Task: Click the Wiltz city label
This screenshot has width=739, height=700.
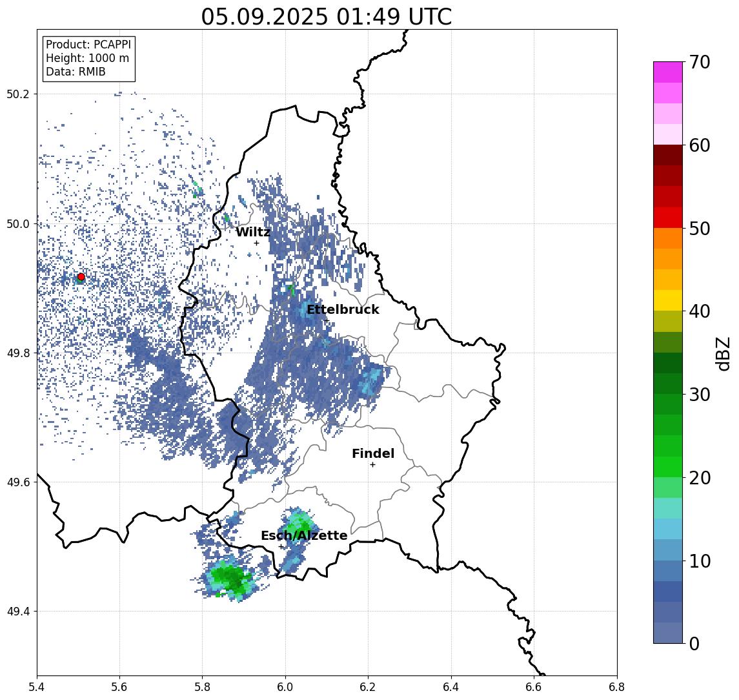Action: [x=252, y=232]
